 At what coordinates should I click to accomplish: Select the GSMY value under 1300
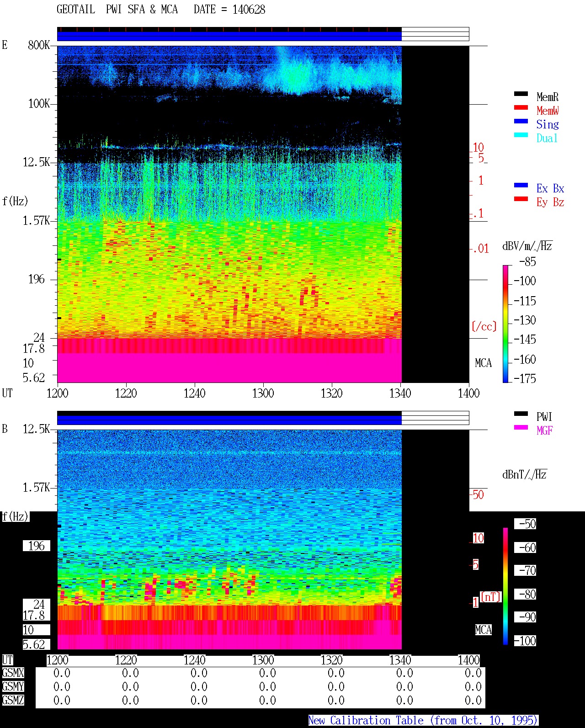(267, 687)
